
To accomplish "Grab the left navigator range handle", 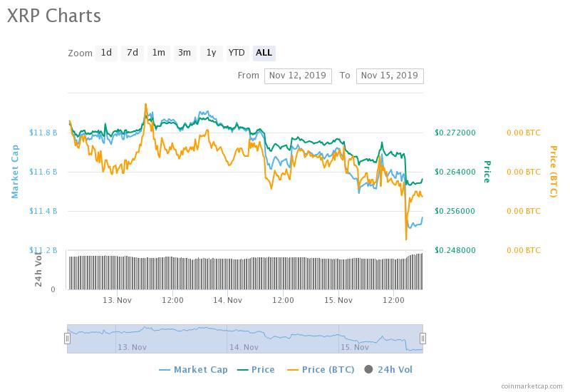I will point(67,339).
